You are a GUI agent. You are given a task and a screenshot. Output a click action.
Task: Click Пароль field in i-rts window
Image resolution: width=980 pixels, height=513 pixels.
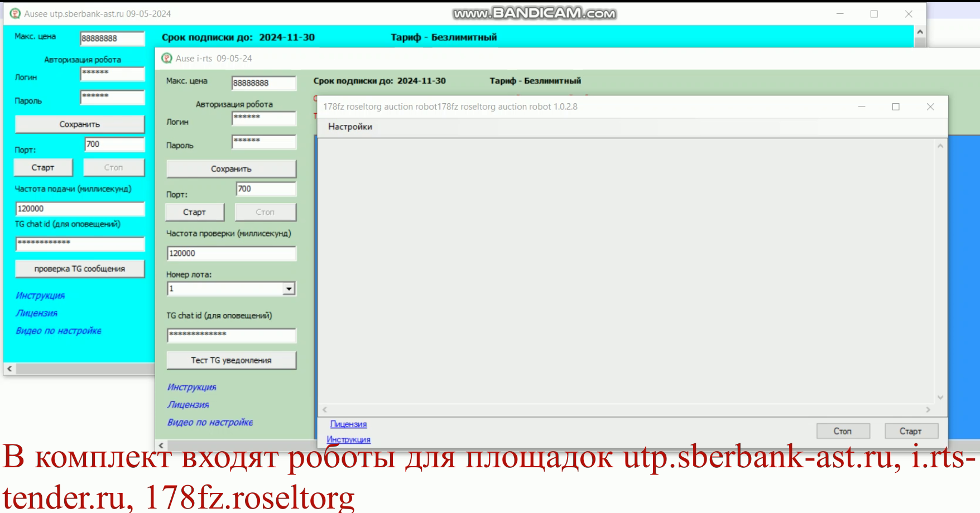coord(264,142)
